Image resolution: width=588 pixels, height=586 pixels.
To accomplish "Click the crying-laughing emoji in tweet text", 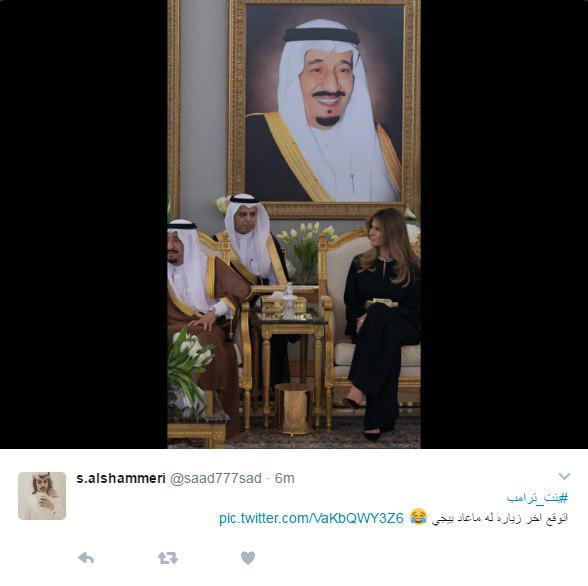I will (x=418, y=517).
